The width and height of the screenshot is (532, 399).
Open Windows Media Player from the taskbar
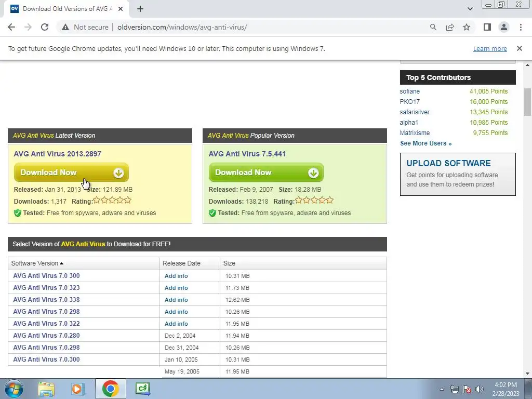click(x=78, y=389)
